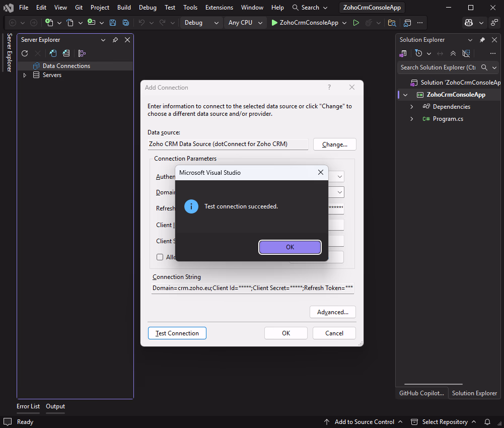Toggle Pending Changes Filter in Solution Explorer
This screenshot has height=428, width=504.
coord(418,53)
